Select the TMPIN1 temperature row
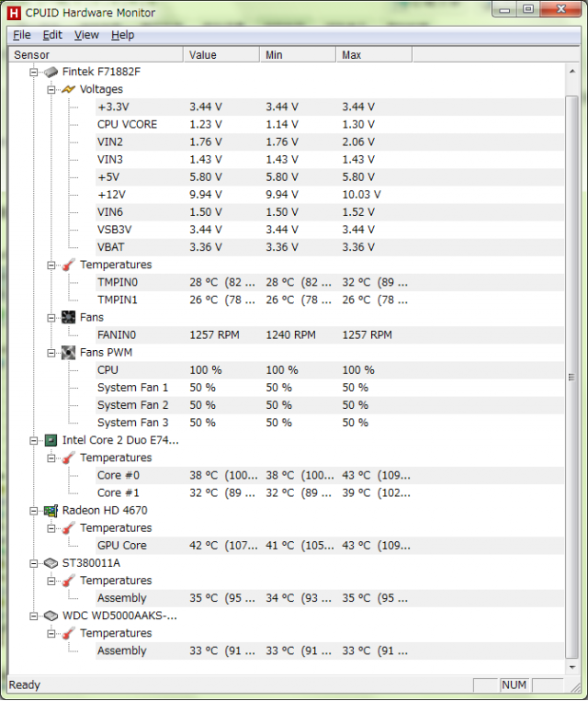The image size is (588, 701). [330, 300]
